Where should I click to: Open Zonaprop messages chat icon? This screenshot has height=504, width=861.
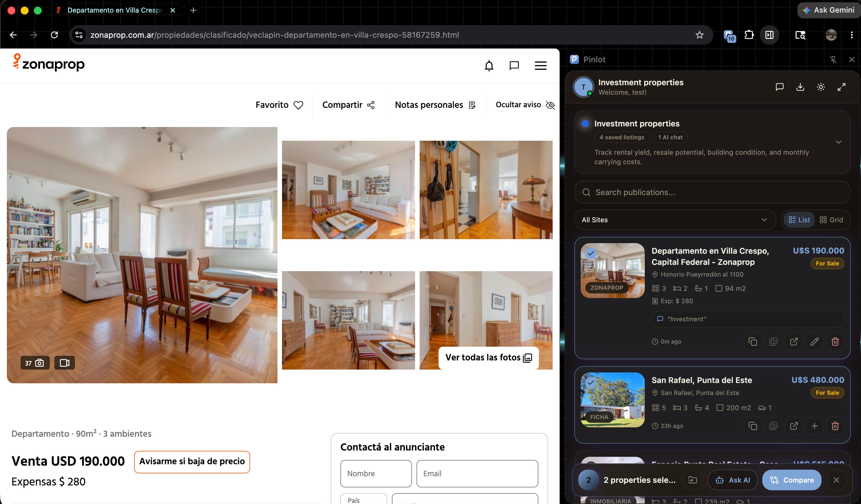pos(514,66)
